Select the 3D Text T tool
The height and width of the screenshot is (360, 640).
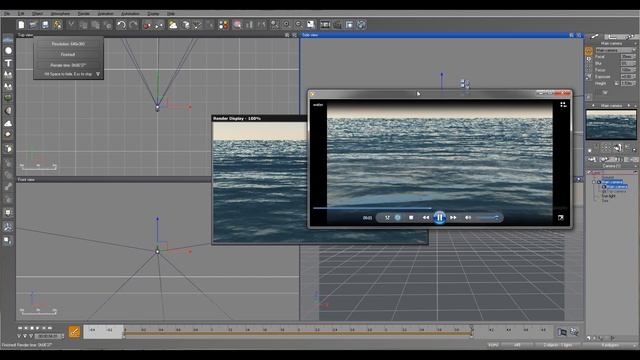(8, 63)
